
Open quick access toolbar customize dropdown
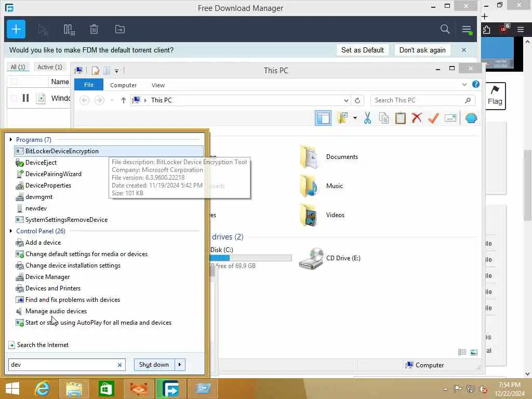(x=116, y=71)
